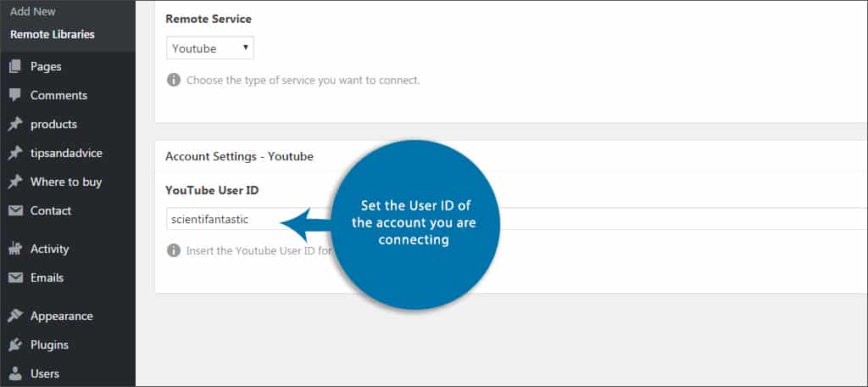
Task: Go to Where to buy section
Action: click(68, 182)
